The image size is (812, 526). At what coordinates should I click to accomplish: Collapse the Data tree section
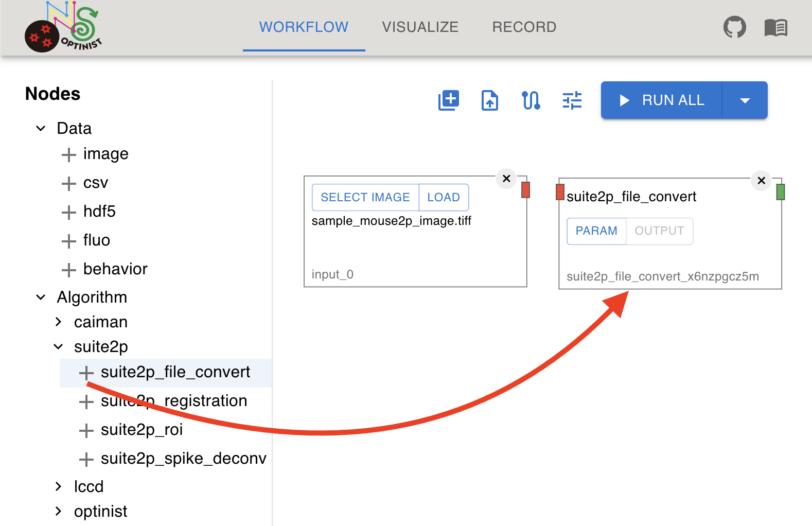point(41,128)
